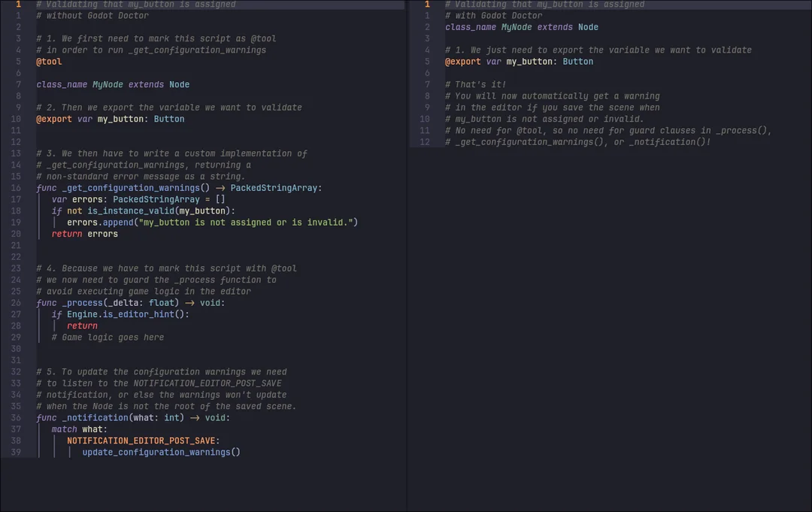Image resolution: width=812 pixels, height=512 pixels.
Task: Click '# Game logic goes here' comment
Action: (x=108, y=338)
